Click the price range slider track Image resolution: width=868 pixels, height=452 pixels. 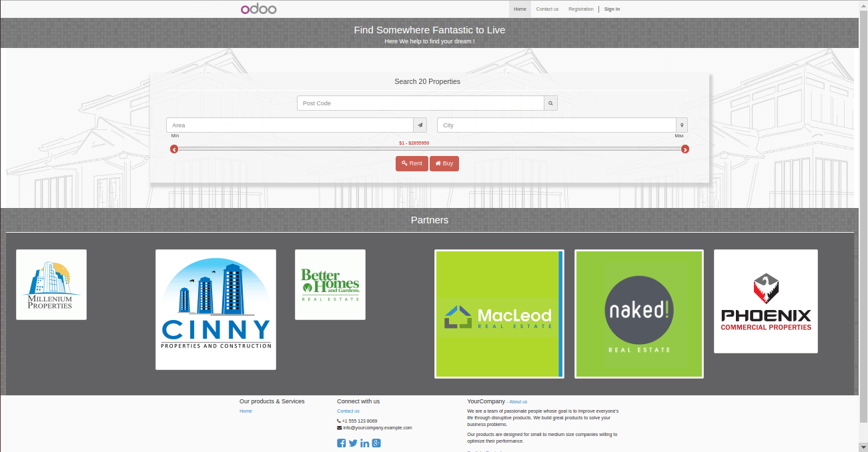(x=430, y=149)
